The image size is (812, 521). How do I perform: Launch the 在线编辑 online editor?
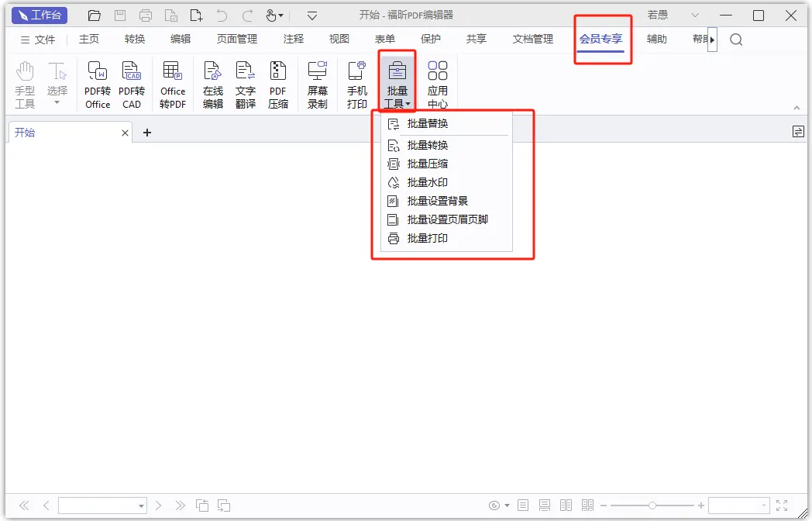[213, 85]
